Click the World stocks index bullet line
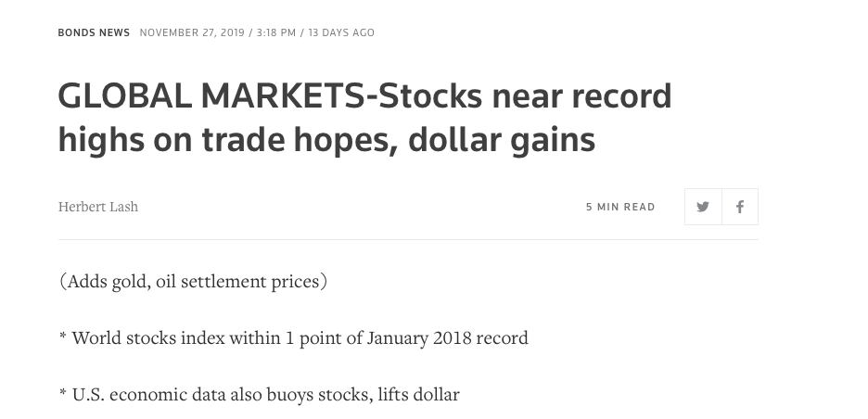Viewport: 868px width, 419px height. coord(293,337)
